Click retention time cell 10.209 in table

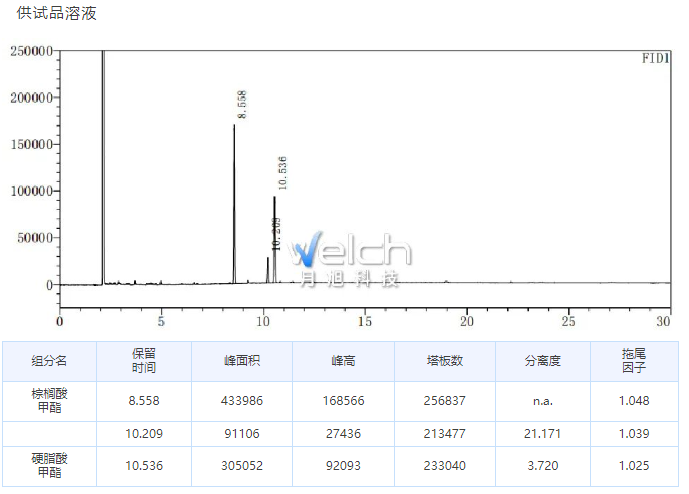(144, 434)
